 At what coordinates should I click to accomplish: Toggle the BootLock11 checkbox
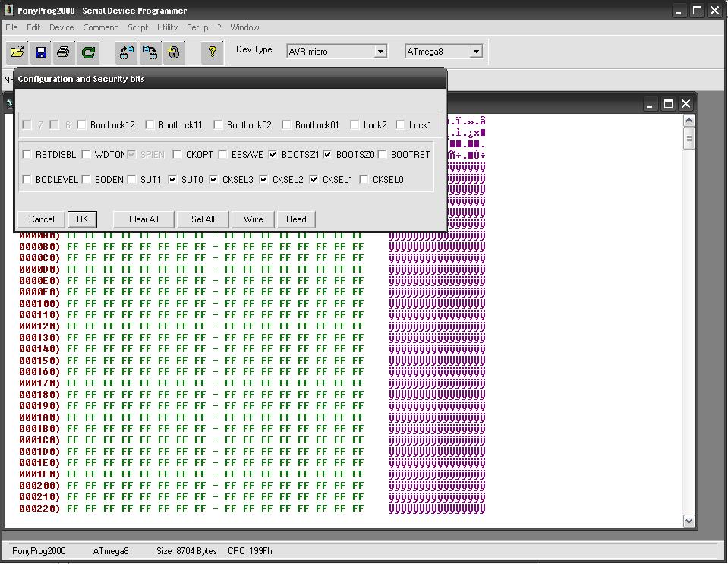click(x=150, y=124)
